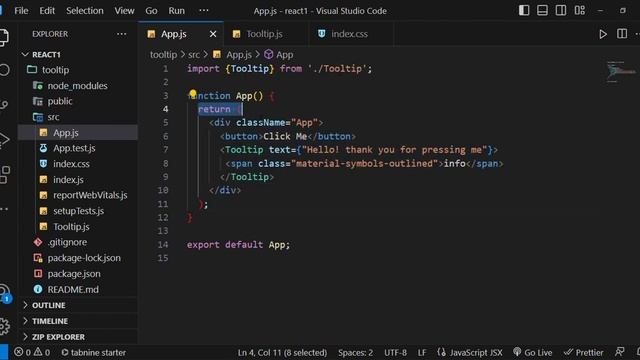
Task: Click the tooltip breadcrumb segment
Action: pos(163,55)
